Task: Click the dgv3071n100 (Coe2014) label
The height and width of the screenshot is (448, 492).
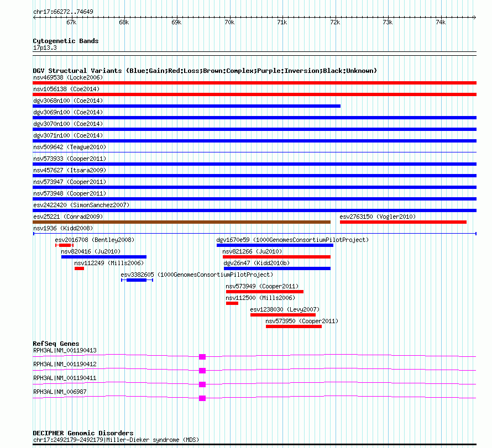Action: [x=68, y=135]
